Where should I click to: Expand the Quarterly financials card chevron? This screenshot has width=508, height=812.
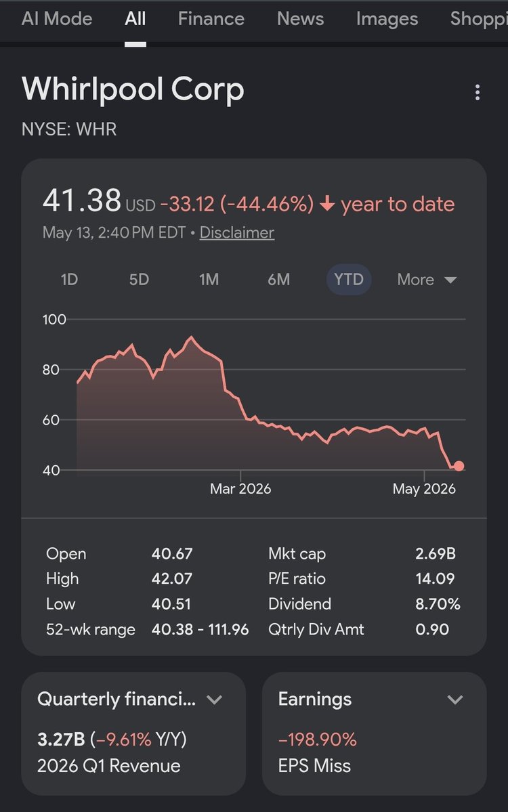(215, 700)
